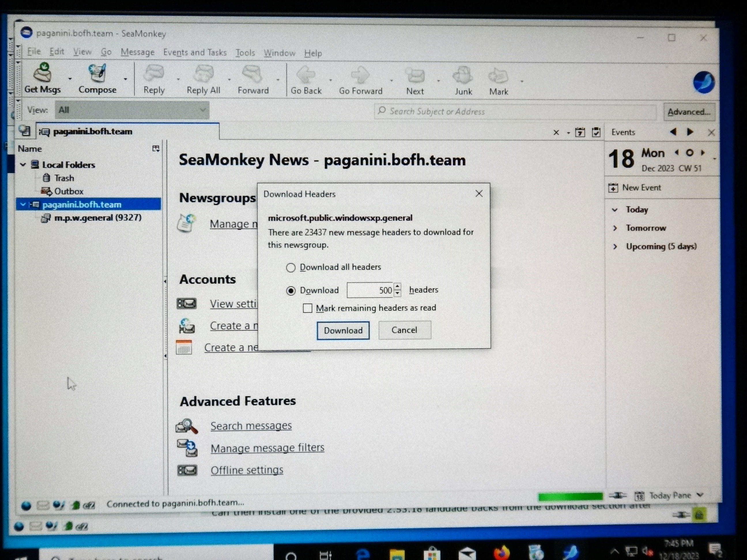Select the m.p.w.general (9327) newsgroup
747x560 pixels.
98,218
